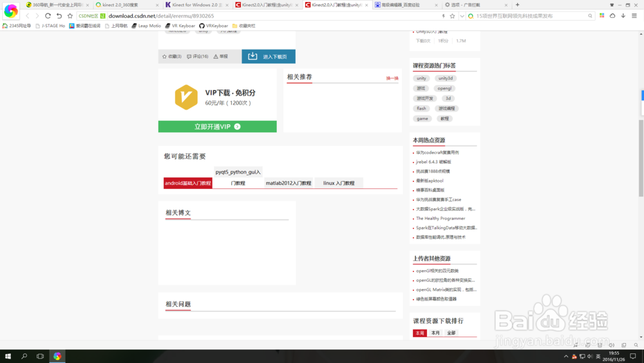Click the unity3d tag
Screen dimensions: 644x363
tap(445, 78)
